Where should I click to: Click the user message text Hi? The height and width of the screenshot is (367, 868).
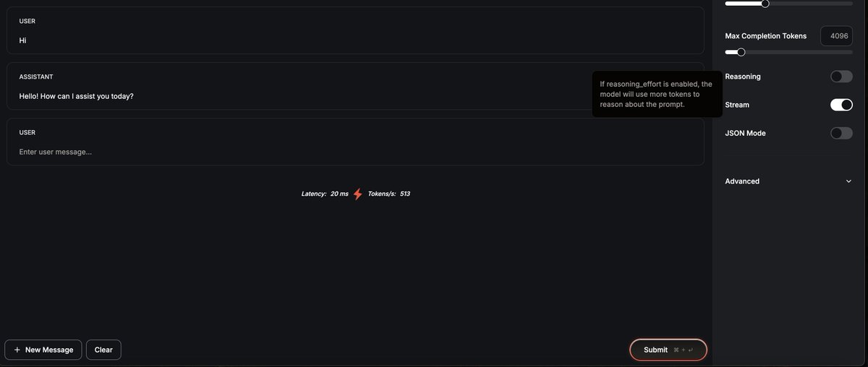coord(22,40)
